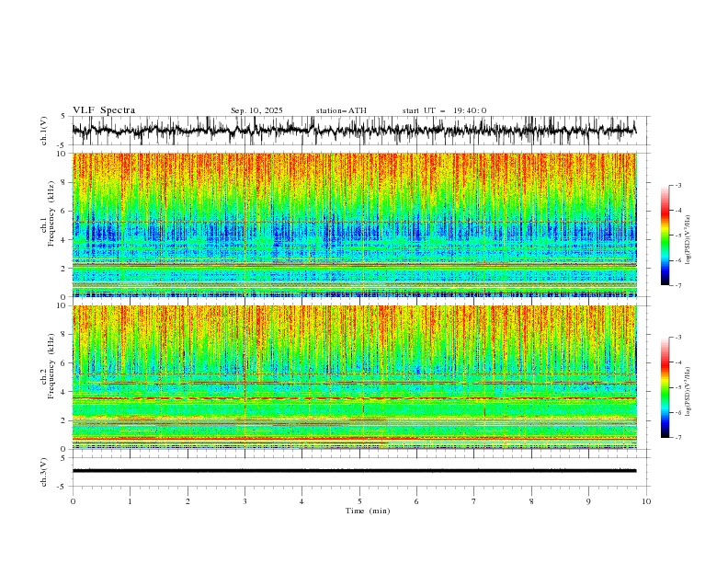Viewport: 728px width, 563px height.
Task: Click the "station=ATH" label
Action: (341, 110)
